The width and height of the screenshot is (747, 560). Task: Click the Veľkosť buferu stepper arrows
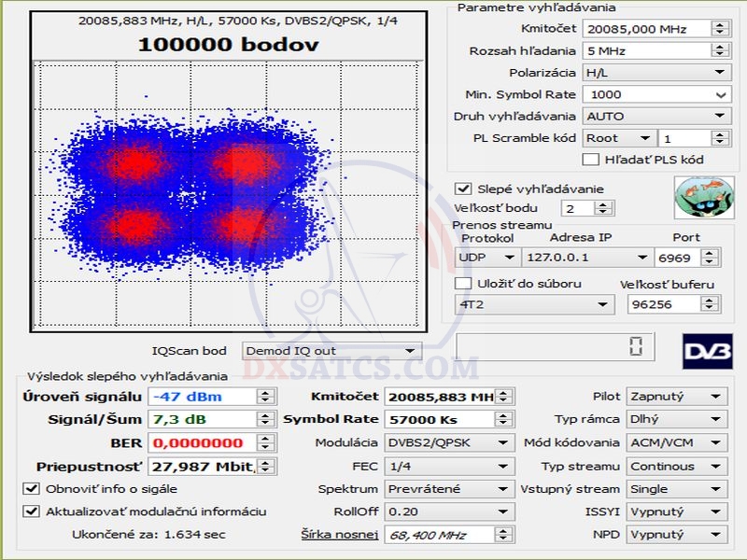(x=712, y=304)
